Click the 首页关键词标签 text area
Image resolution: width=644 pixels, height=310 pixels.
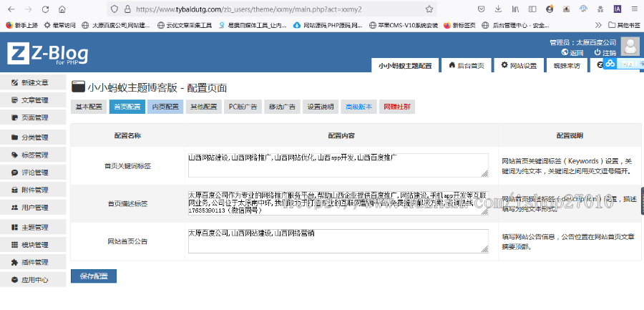tap(338, 165)
